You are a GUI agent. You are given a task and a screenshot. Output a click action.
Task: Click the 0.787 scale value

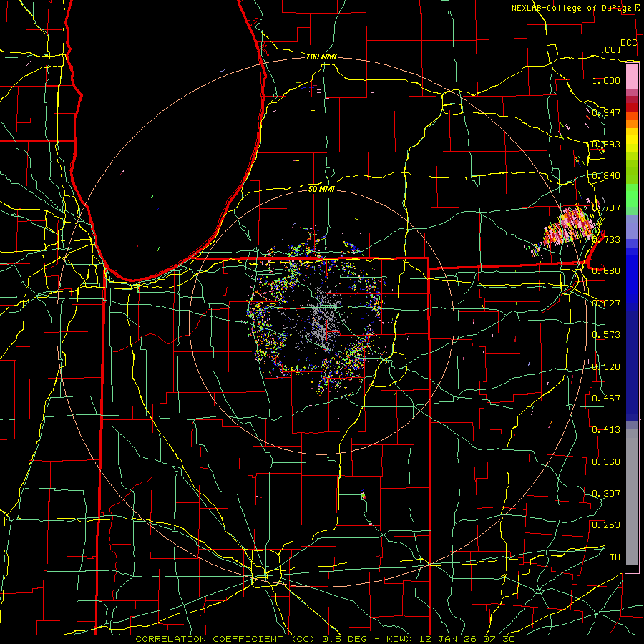point(606,208)
